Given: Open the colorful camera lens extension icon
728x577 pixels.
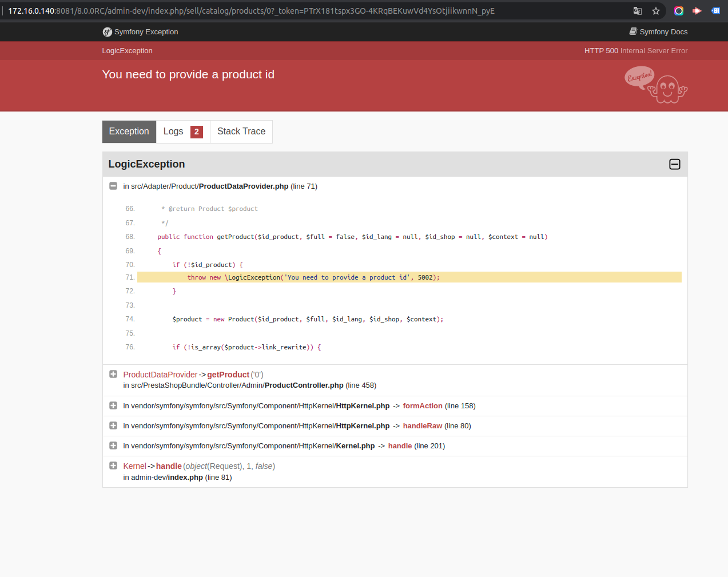Looking at the screenshot, I should (678, 10).
